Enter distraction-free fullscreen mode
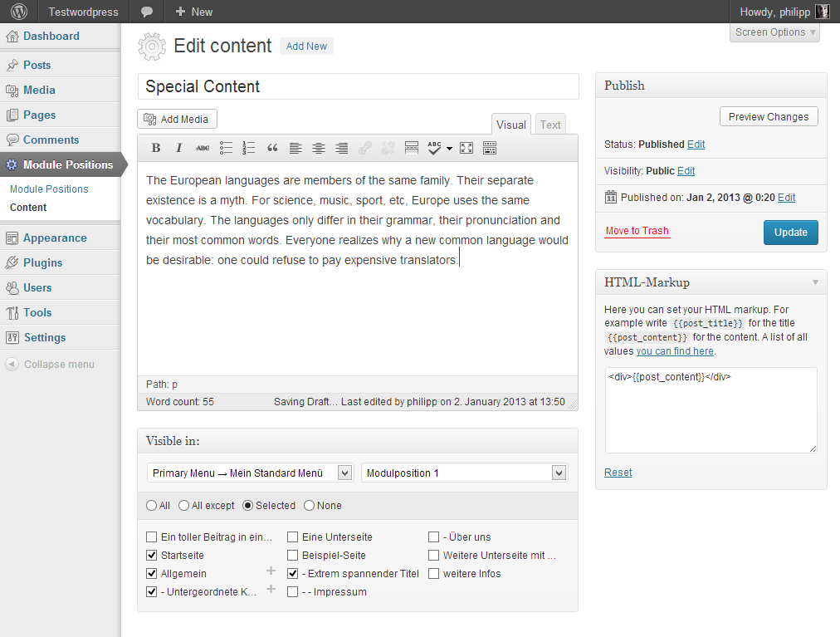This screenshot has height=637, width=840. (x=466, y=148)
